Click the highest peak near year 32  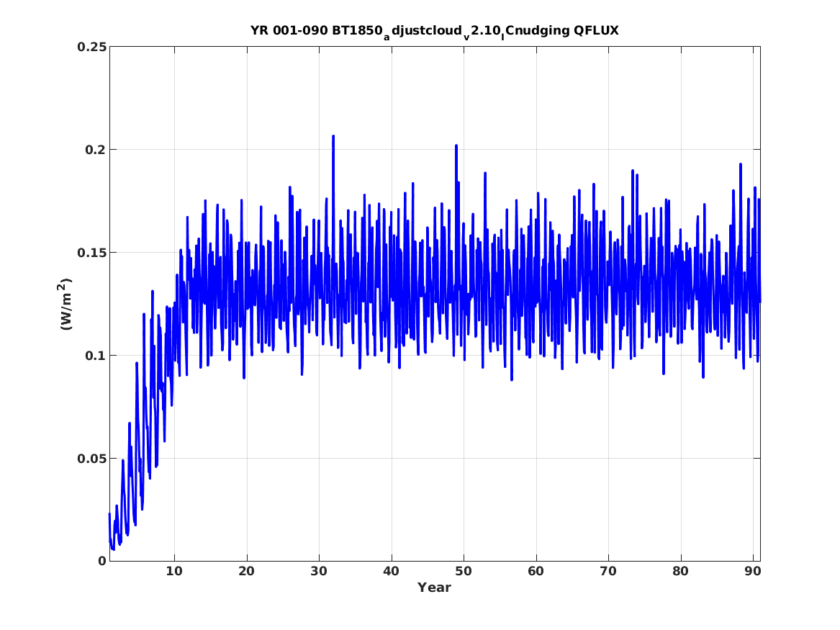point(333,137)
